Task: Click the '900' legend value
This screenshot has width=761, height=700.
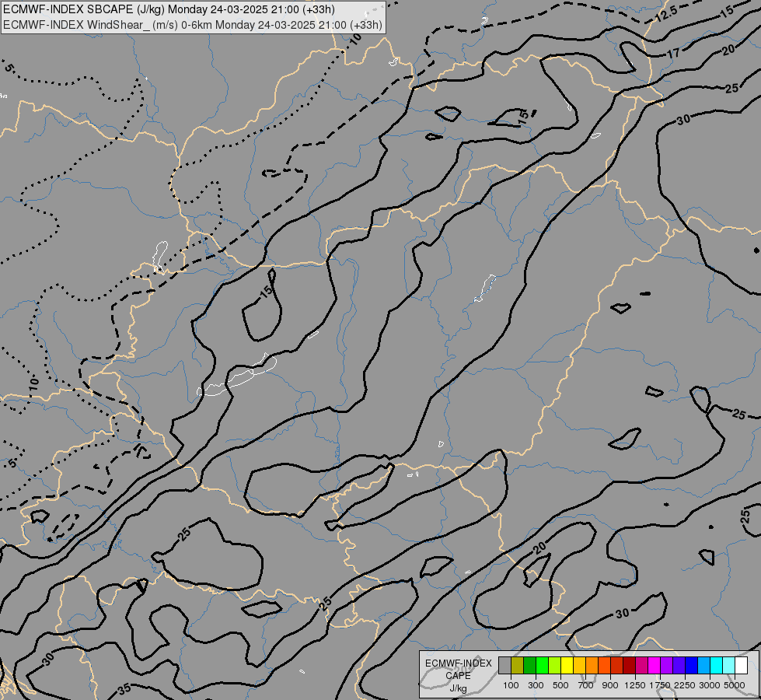Action: (x=610, y=685)
